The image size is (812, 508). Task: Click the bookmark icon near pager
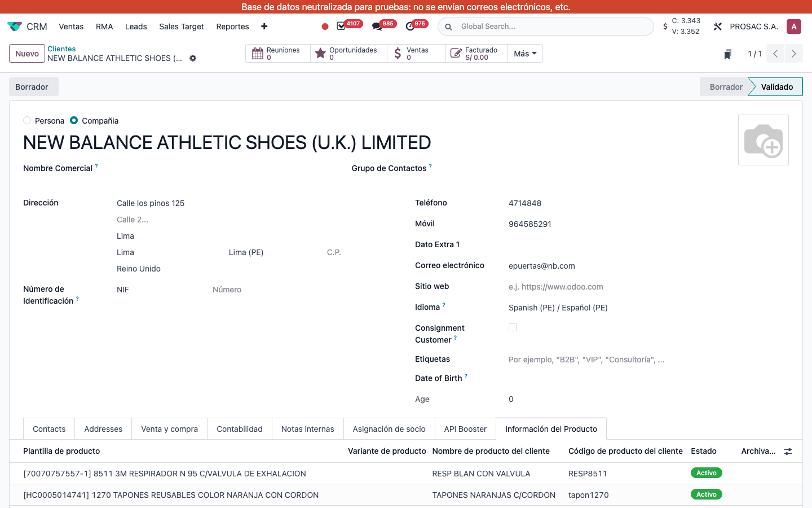(x=728, y=54)
